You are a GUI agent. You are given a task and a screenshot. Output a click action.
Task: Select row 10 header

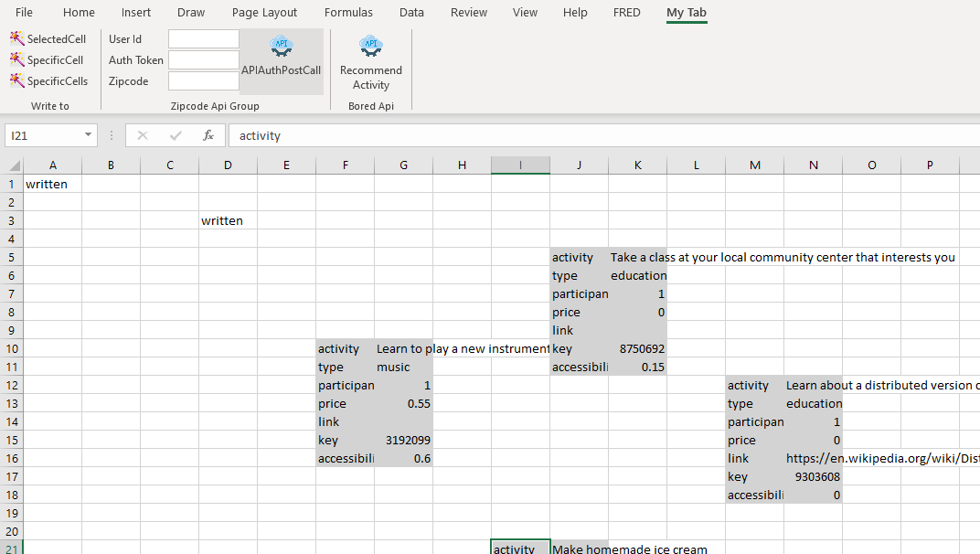[x=11, y=348]
